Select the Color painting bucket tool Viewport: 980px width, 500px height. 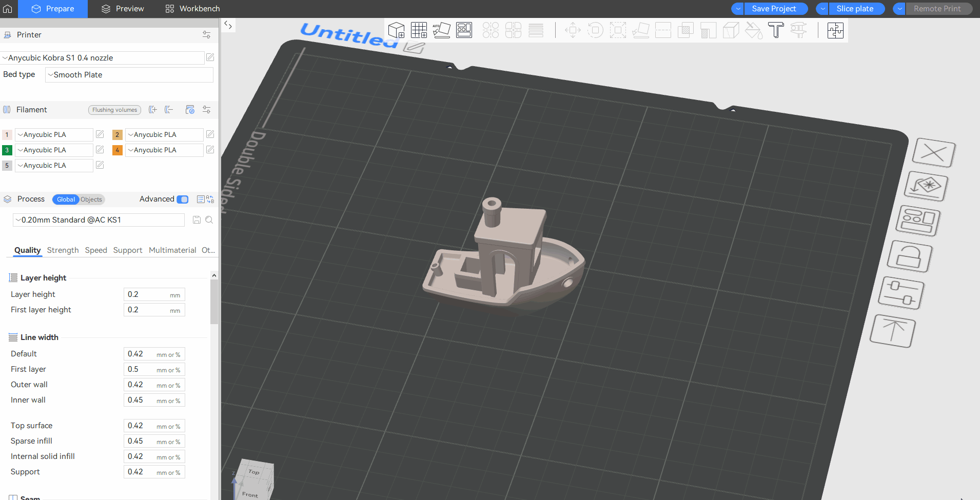tap(753, 30)
